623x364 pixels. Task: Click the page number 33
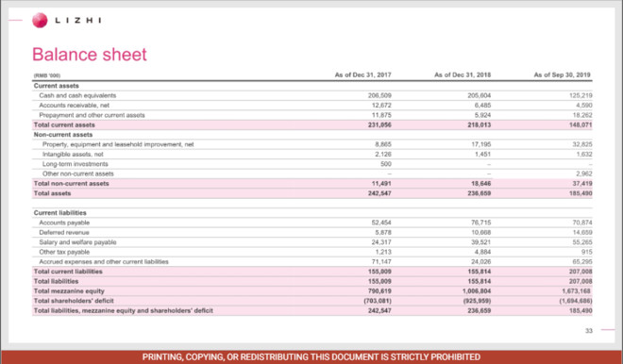click(589, 331)
